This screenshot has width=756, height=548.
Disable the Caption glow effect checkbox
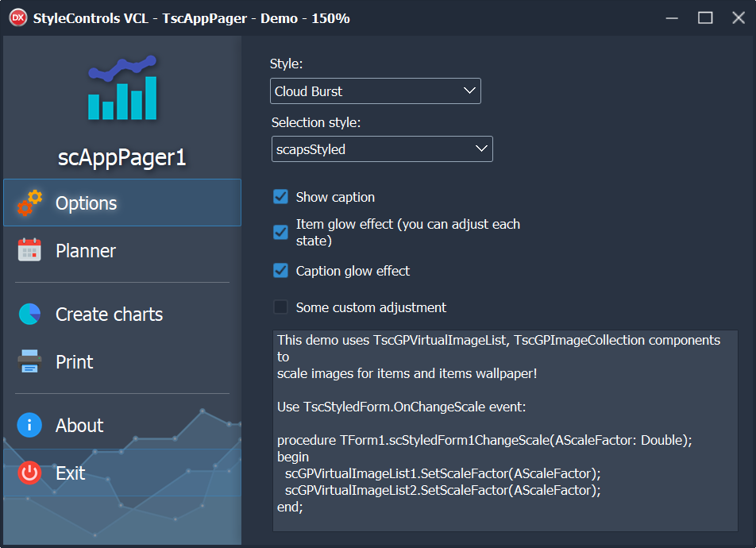(x=280, y=271)
